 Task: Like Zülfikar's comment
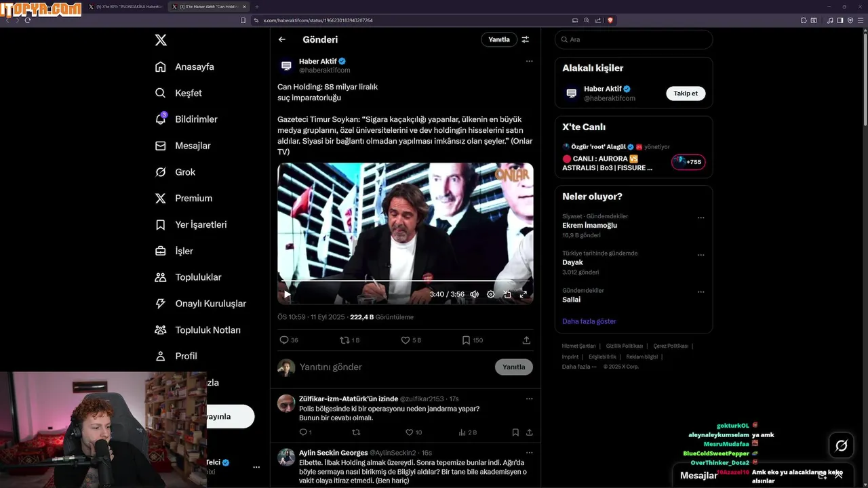[413, 432]
